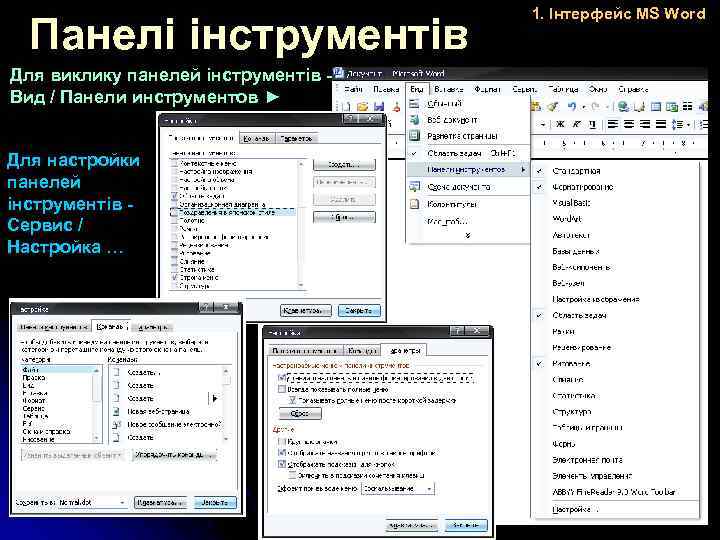Open the Файл menu

[353, 89]
